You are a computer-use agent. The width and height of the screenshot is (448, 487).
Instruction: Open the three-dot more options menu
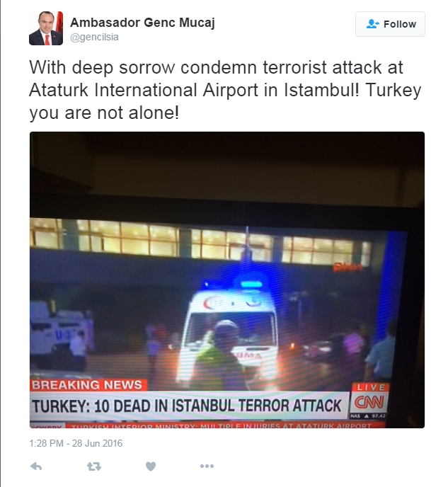click(207, 466)
